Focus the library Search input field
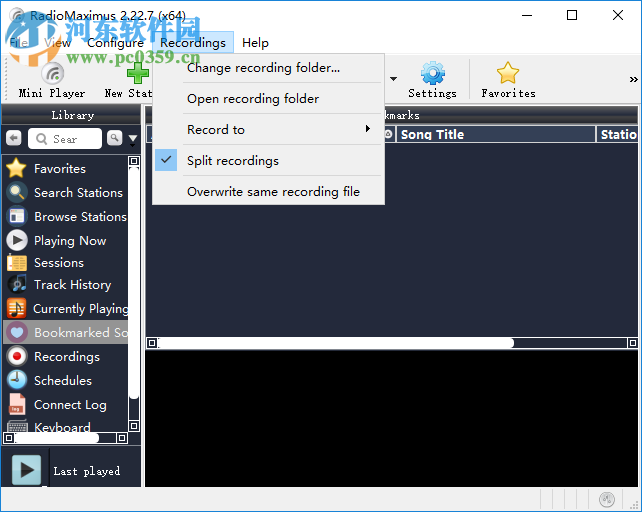This screenshot has width=642, height=512. [65, 139]
